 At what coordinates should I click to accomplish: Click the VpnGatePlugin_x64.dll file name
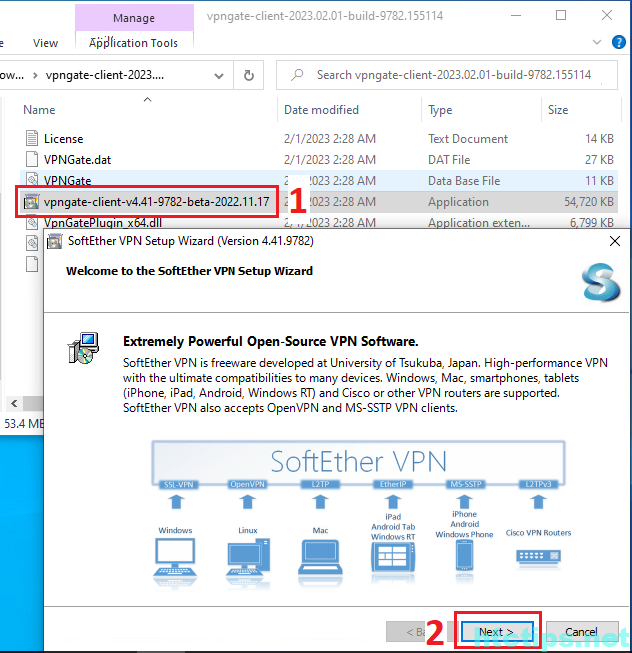pyautogui.click(x=103, y=223)
